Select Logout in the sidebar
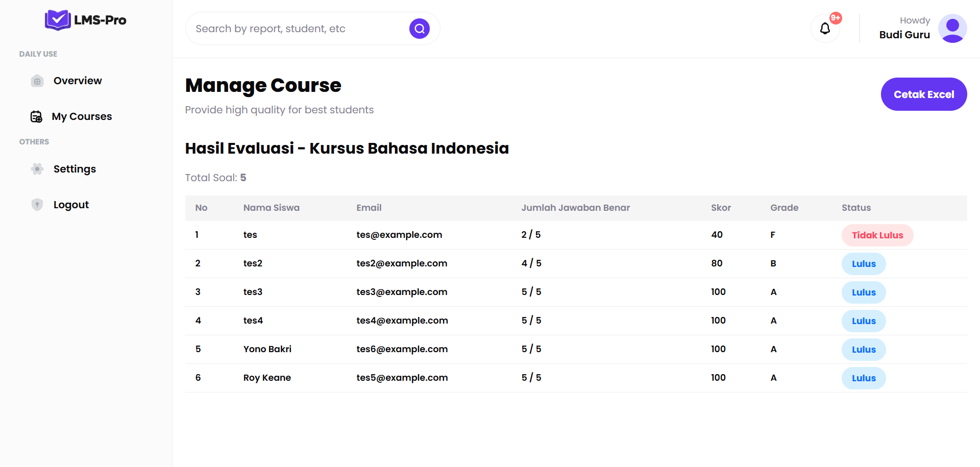This screenshot has width=980, height=467. 71,205
